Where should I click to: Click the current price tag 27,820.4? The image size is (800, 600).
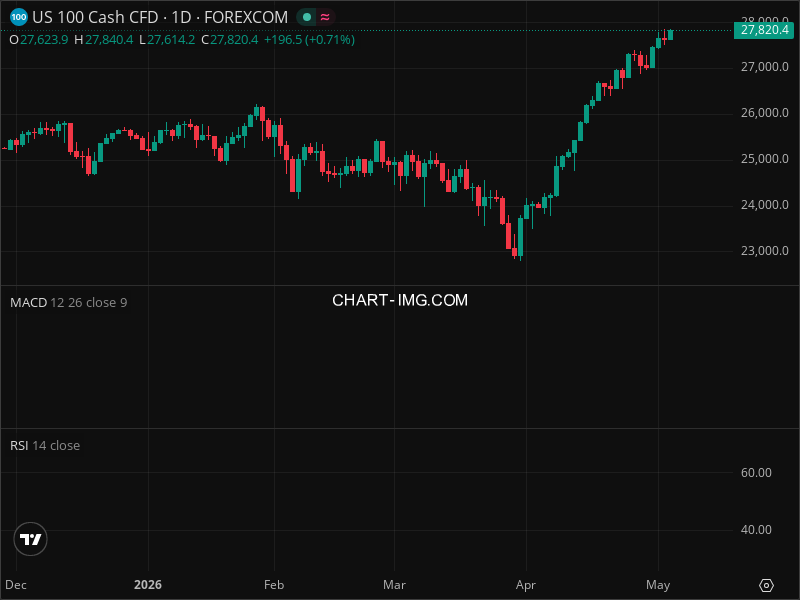click(764, 30)
